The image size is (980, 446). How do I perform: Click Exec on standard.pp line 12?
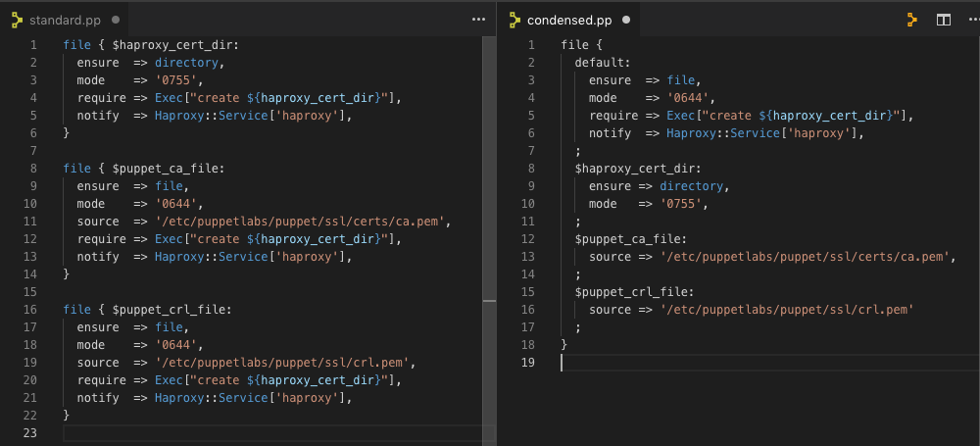169,239
